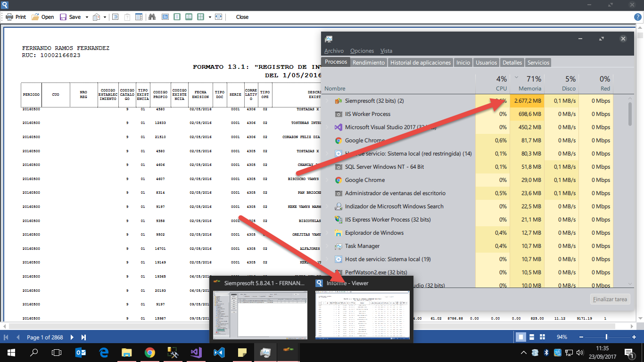Open Google Chrome taskbar icon

149,352
